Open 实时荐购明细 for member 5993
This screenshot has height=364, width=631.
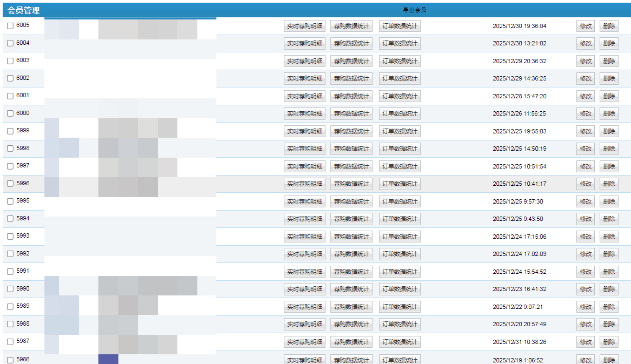[x=304, y=237]
